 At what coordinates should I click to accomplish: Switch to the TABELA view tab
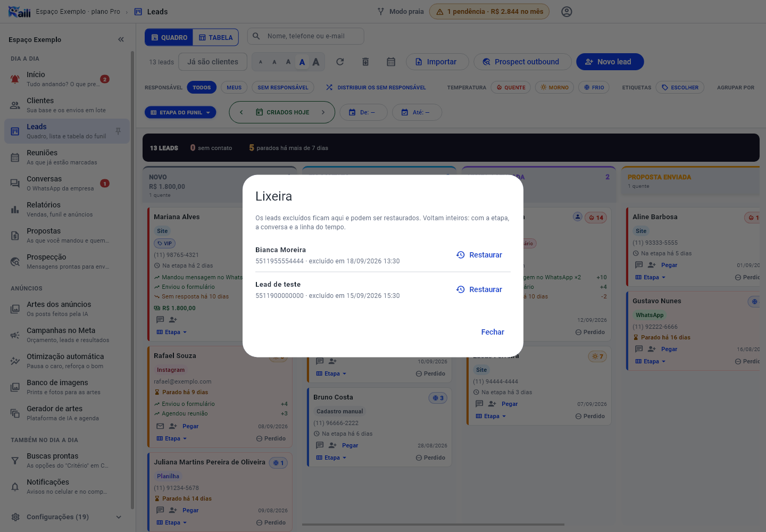[x=215, y=37]
